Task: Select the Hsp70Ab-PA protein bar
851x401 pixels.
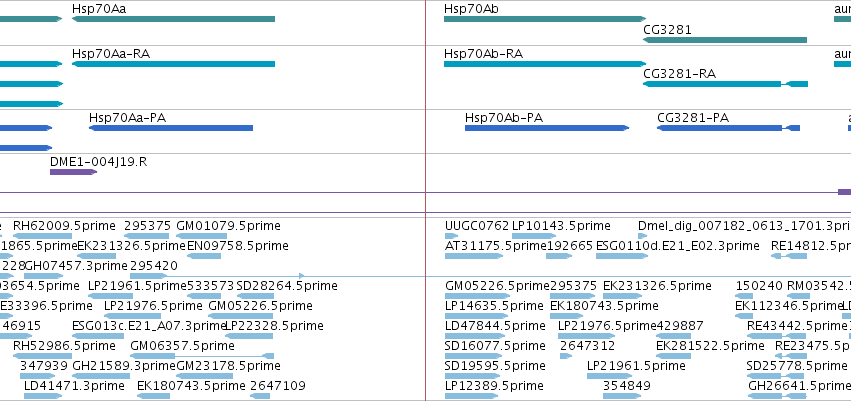Action: coord(547,128)
